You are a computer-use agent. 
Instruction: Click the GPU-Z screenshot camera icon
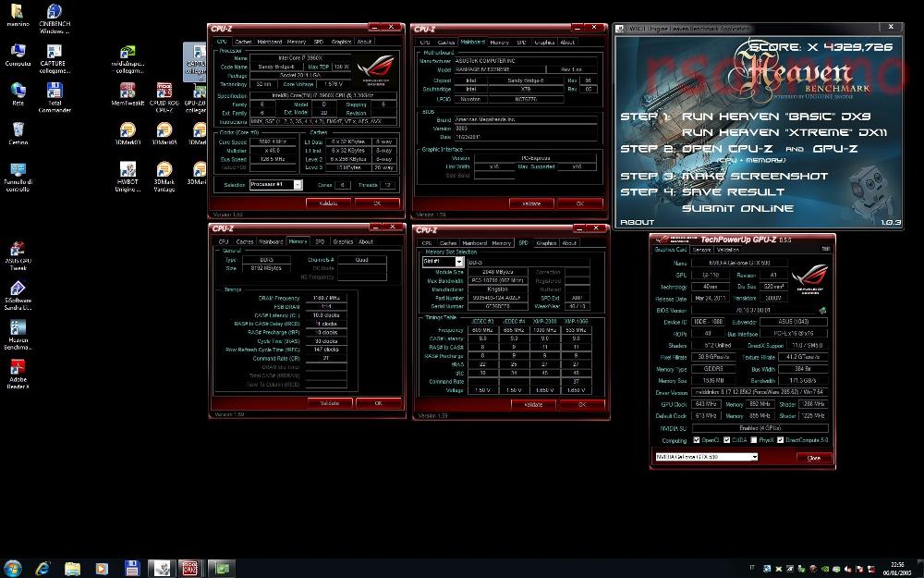[x=825, y=249]
